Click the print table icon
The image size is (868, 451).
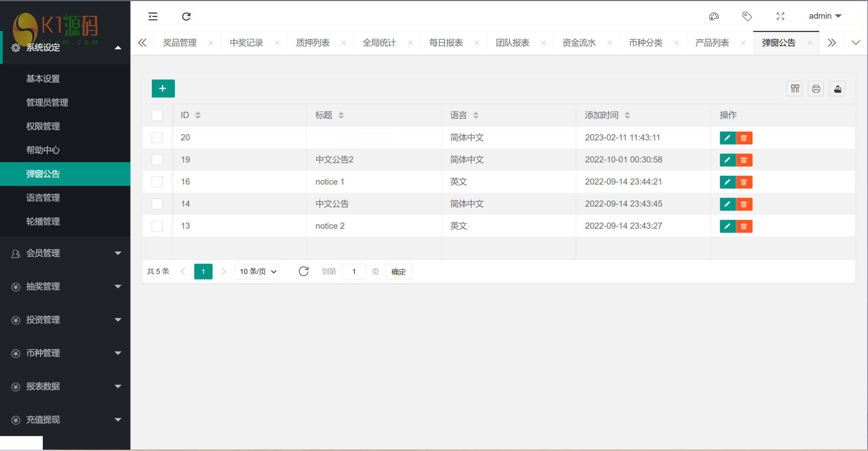click(x=816, y=89)
